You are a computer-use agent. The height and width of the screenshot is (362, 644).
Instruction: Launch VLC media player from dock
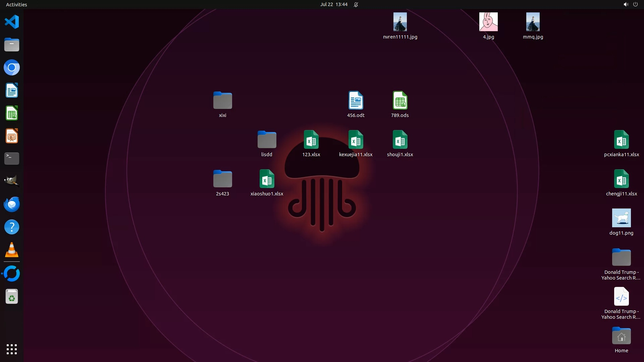(x=12, y=250)
